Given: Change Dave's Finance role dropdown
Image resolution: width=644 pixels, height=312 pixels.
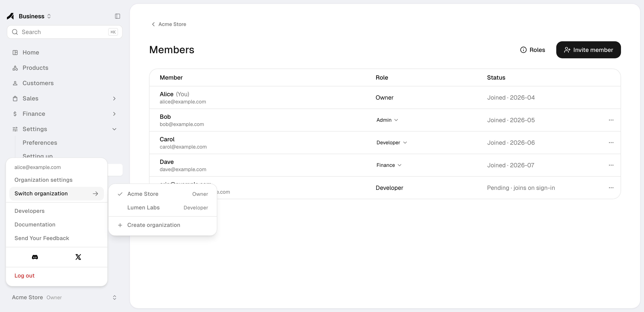Looking at the screenshot, I should 389,165.
